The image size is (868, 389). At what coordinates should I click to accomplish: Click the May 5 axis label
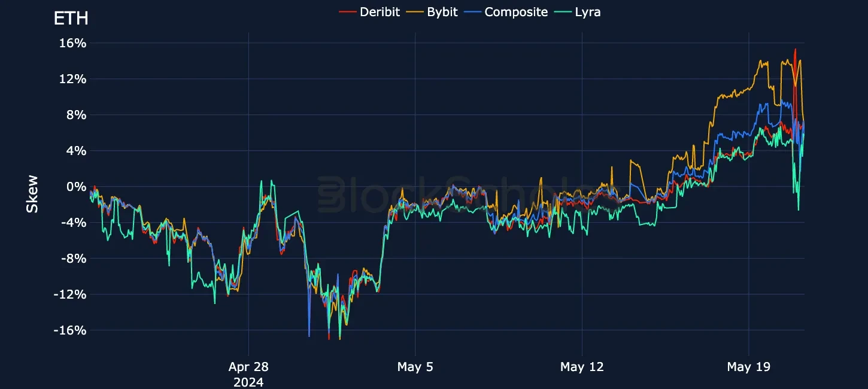[415, 367]
